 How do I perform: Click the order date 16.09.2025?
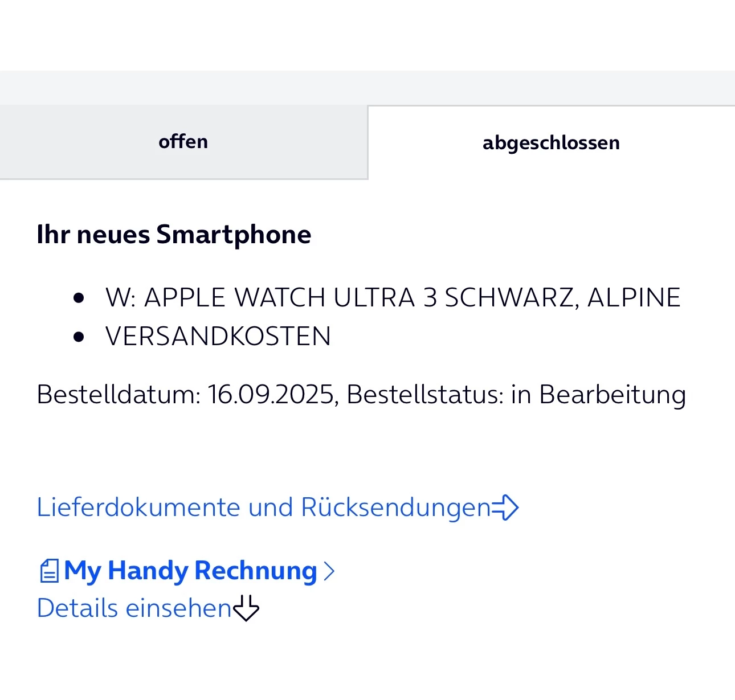pyautogui.click(x=270, y=395)
